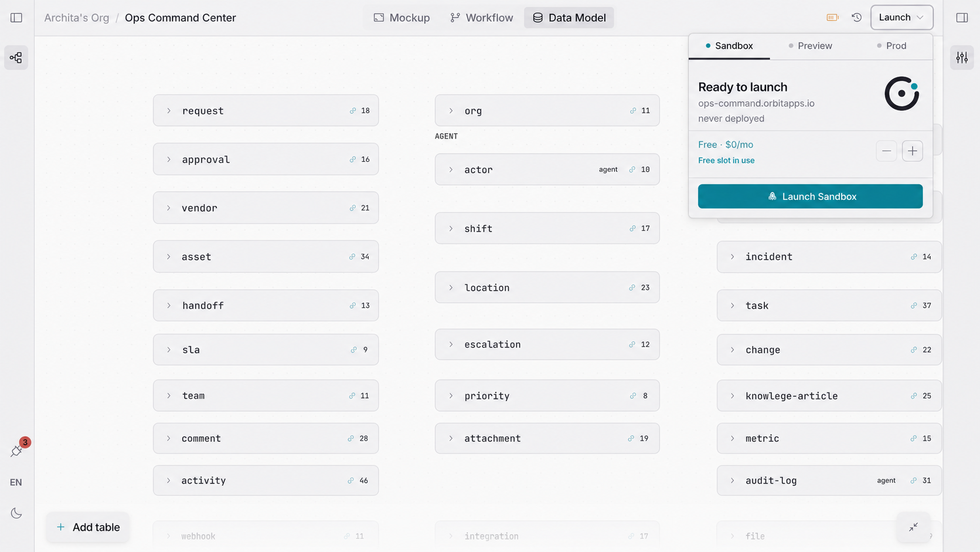Open the schema graph view icon
The width and height of the screenshot is (980, 552).
tap(16, 57)
